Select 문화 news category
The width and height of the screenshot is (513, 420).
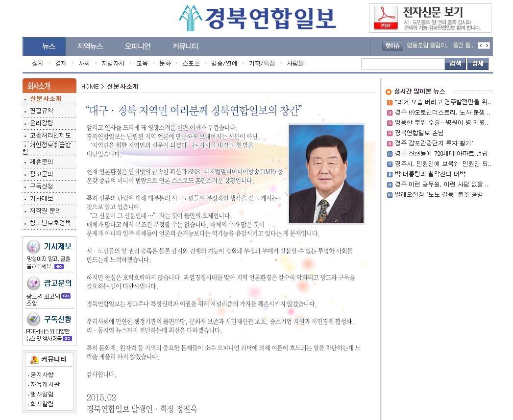click(x=165, y=64)
